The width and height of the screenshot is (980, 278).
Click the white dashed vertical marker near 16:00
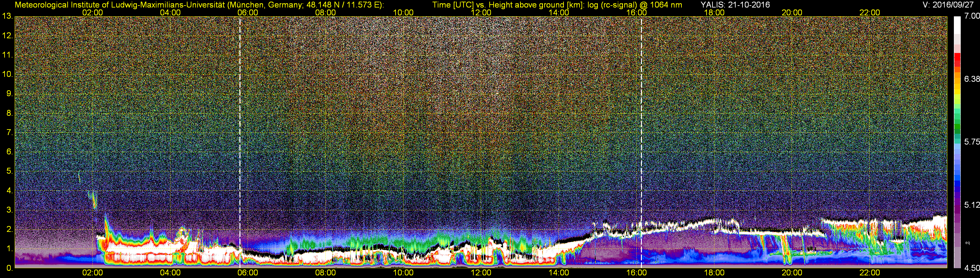click(642, 142)
